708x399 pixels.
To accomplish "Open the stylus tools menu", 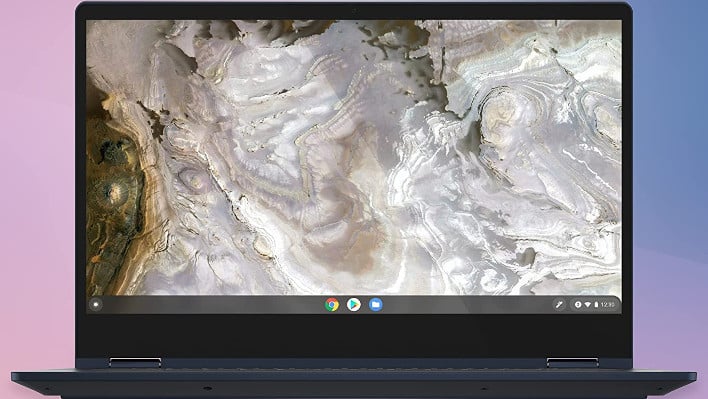I will tap(559, 305).
